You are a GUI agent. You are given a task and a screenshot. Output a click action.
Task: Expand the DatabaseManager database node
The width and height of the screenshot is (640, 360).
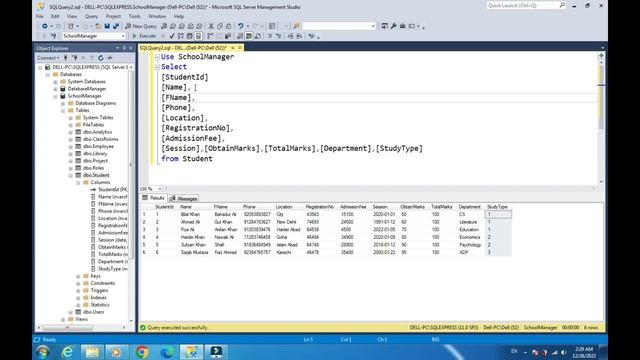pyautogui.click(x=56, y=89)
